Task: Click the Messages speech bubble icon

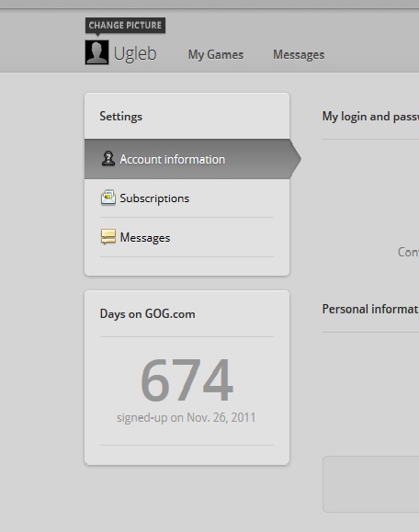Action: pyautogui.click(x=108, y=236)
